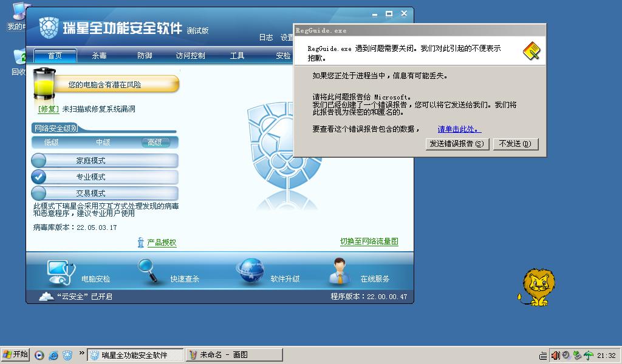Click 程序版本 22.00.00.47 status text
Image resolution: width=622 pixels, height=364 pixels.
point(369,296)
